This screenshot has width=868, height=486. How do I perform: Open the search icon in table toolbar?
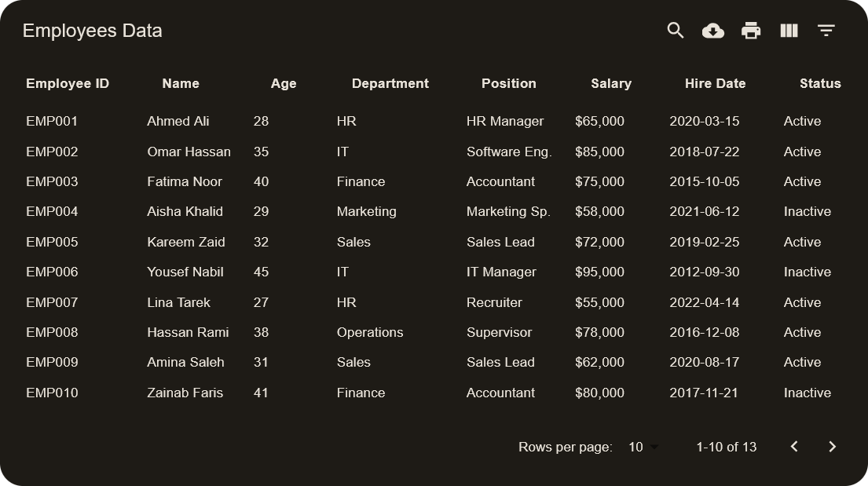tap(676, 31)
